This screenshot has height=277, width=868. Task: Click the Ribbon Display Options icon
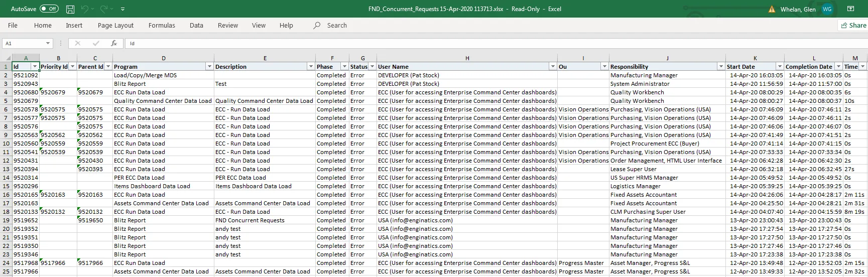[x=850, y=9]
